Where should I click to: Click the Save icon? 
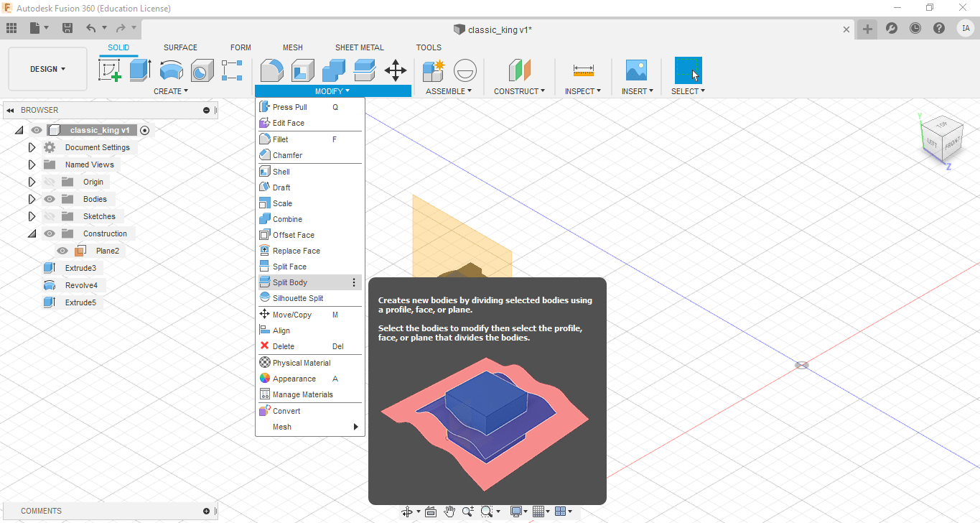point(67,28)
